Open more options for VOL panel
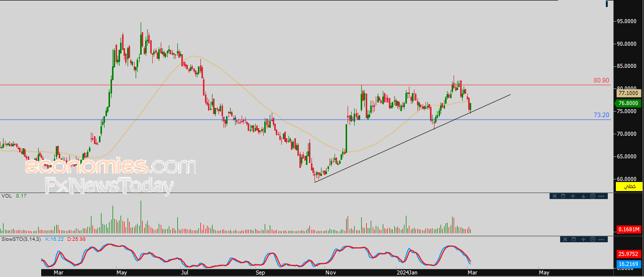644x277 pixels. pos(601,196)
